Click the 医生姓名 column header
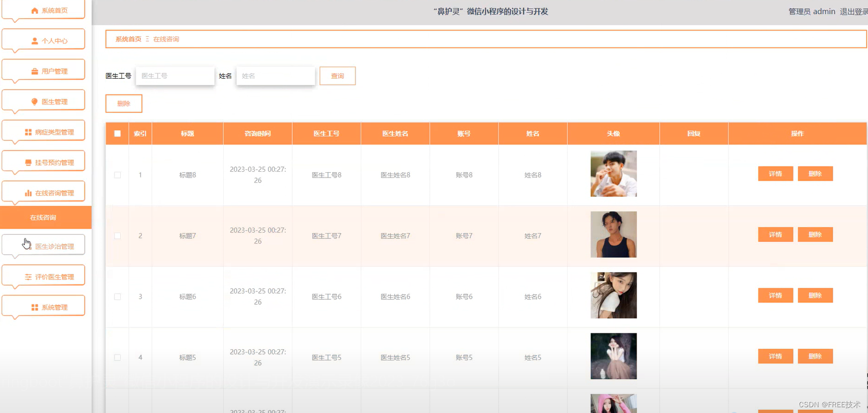 click(x=395, y=134)
